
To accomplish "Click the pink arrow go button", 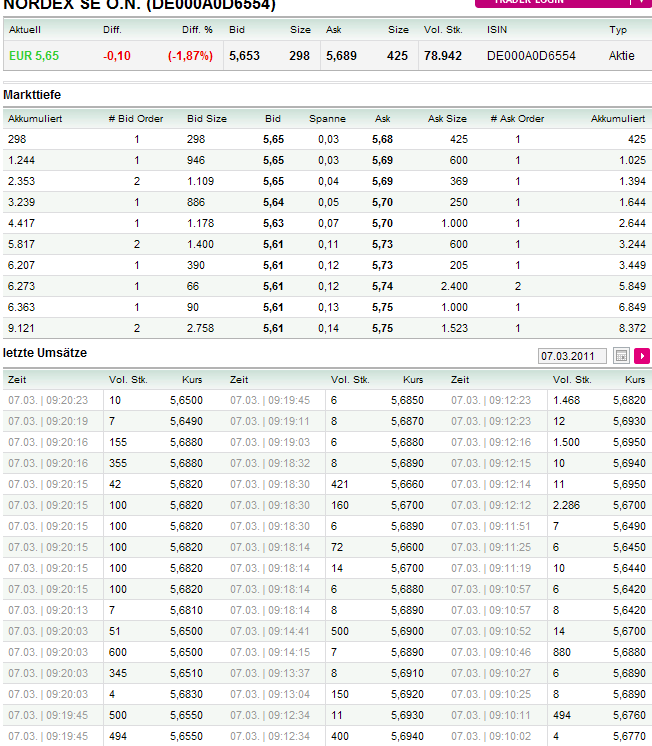I will [x=642, y=356].
